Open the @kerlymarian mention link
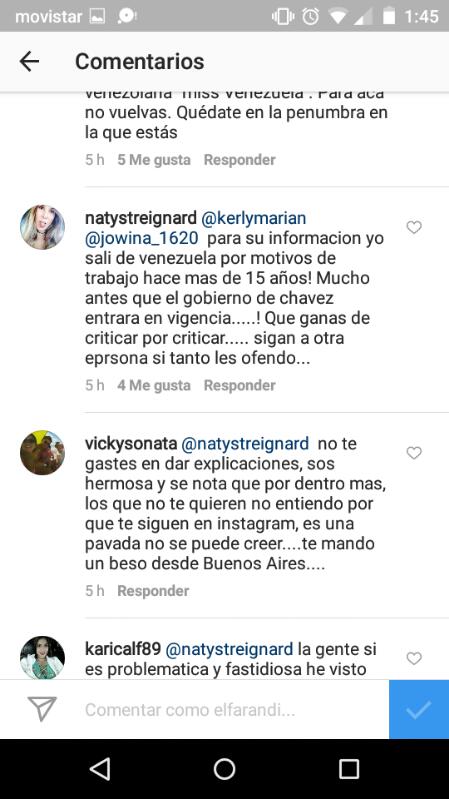This screenshot has height=799, width=449. click(254, 218)
